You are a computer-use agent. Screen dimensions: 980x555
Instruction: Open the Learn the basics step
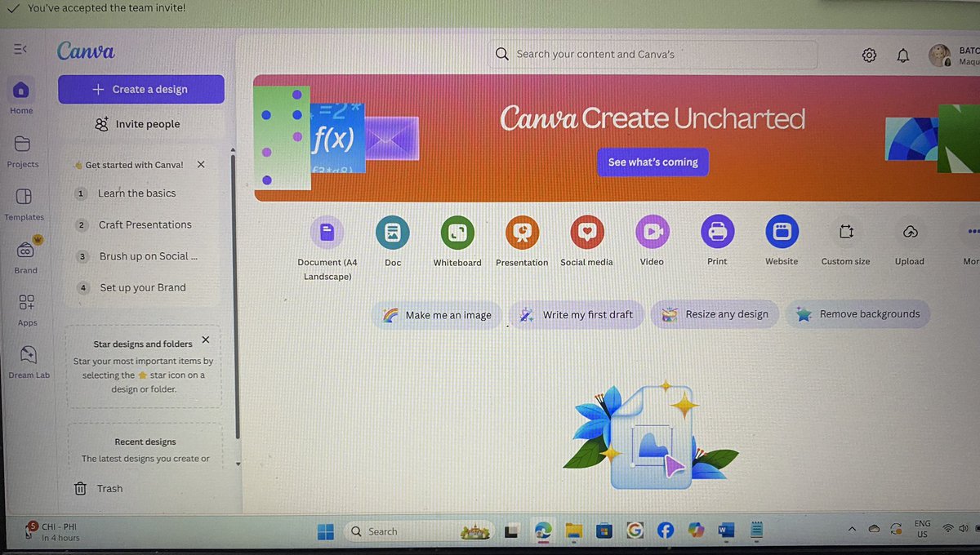pyautogui.click(x=137, y=193)
